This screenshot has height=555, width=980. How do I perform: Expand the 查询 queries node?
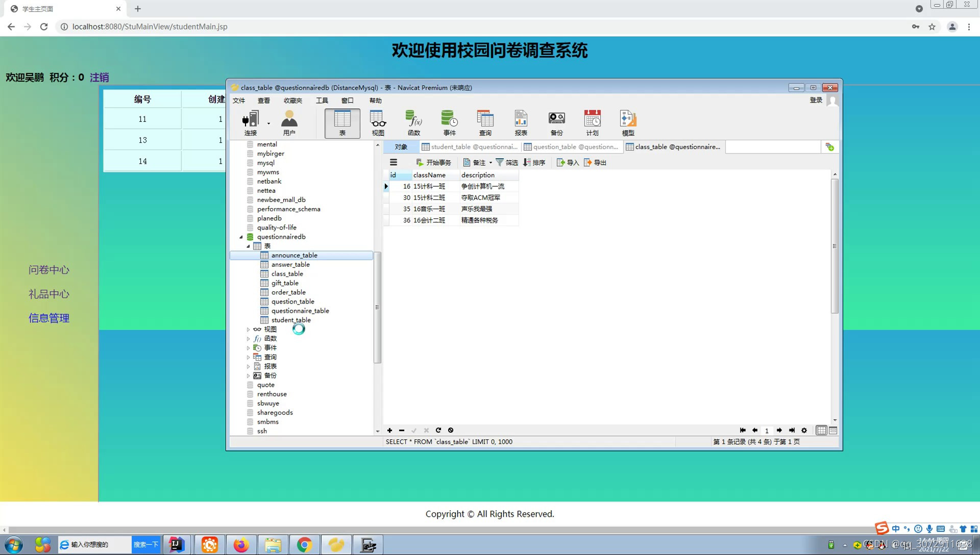[248, 358]
